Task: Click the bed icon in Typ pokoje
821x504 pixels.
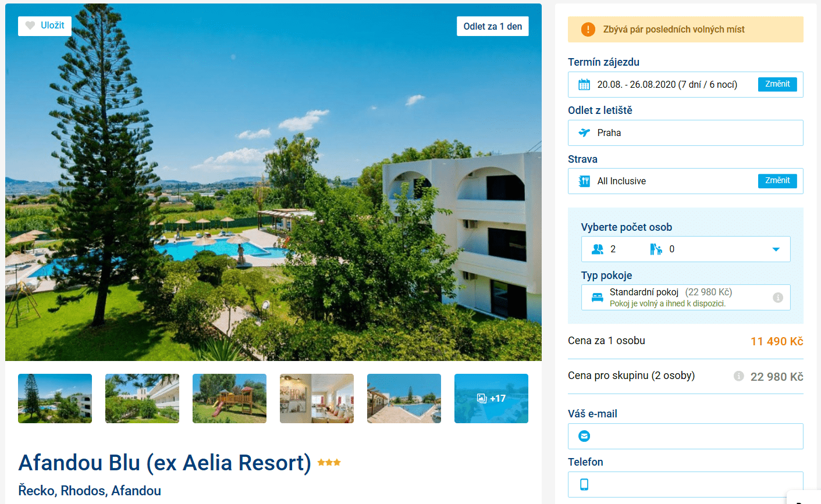Action: 598,298
